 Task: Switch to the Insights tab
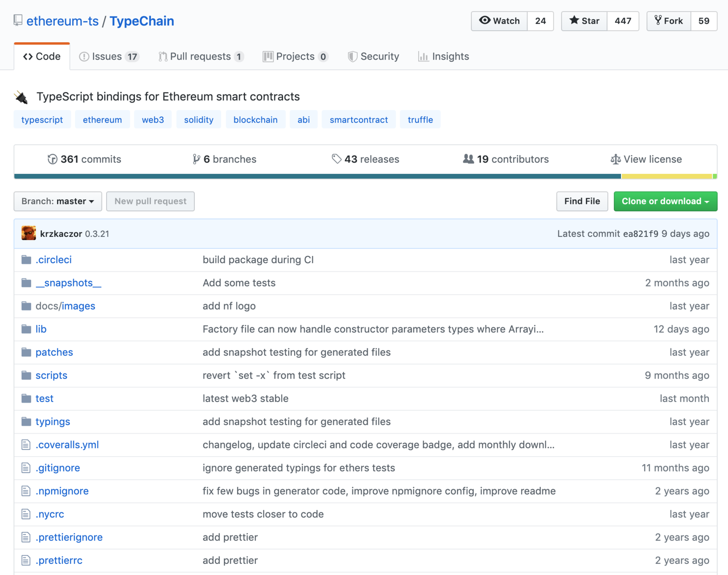443,56
